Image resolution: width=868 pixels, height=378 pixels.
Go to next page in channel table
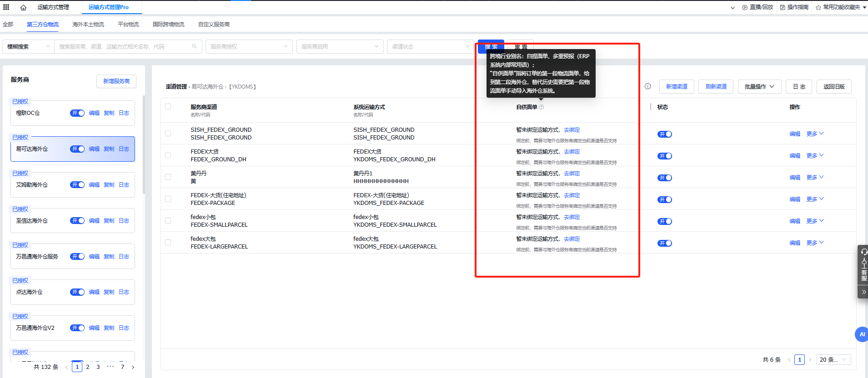[810, 359]
